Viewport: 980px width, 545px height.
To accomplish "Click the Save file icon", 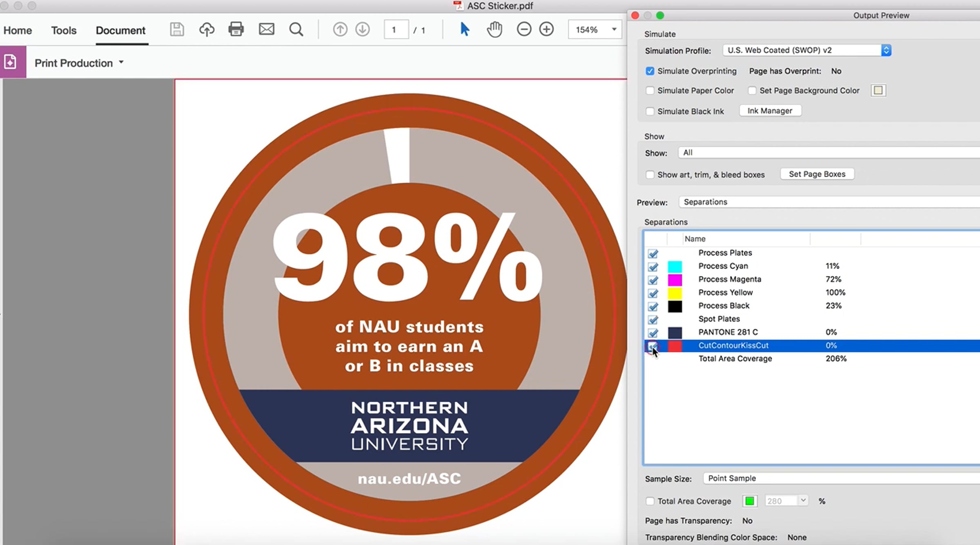I will [177, 29].
